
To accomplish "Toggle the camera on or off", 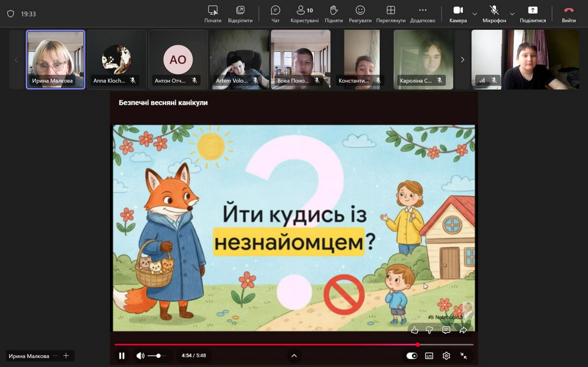I will coord(458,14).
